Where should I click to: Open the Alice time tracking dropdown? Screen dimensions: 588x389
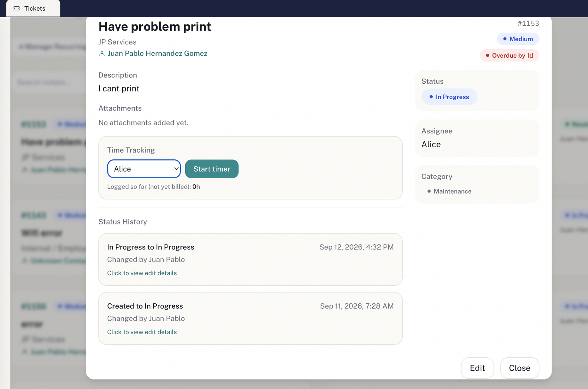(144, 169)
